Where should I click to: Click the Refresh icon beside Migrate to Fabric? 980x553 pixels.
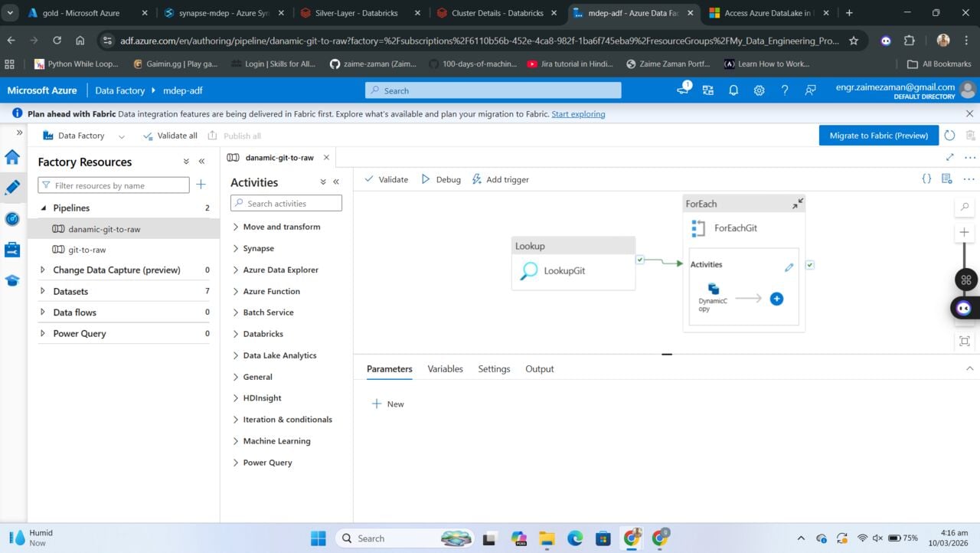[949, 136]
